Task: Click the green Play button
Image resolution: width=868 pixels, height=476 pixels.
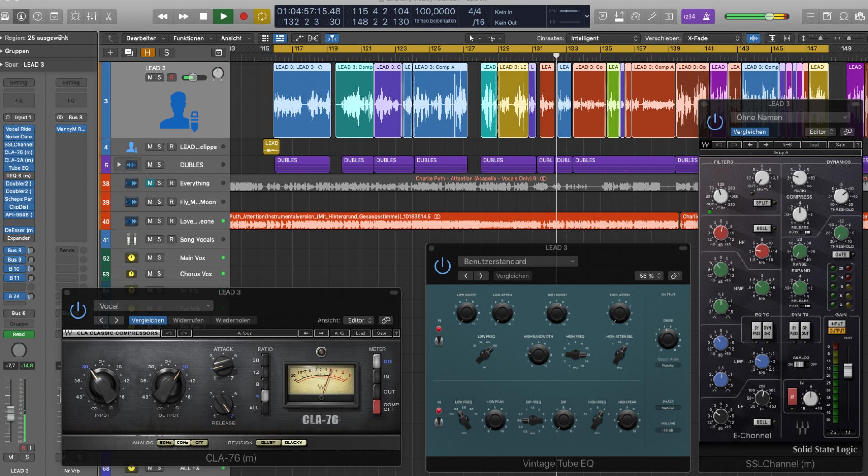Action: tap(223, 16)
